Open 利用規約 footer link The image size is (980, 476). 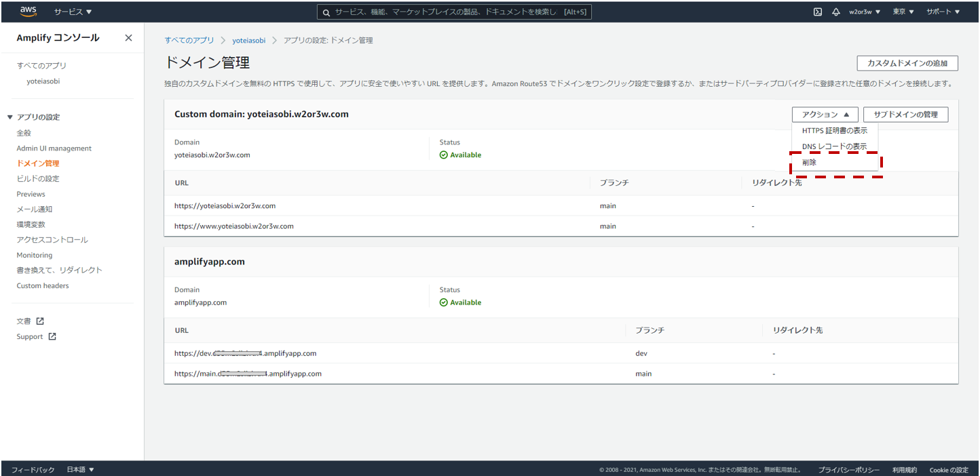[x=905, y=470]
